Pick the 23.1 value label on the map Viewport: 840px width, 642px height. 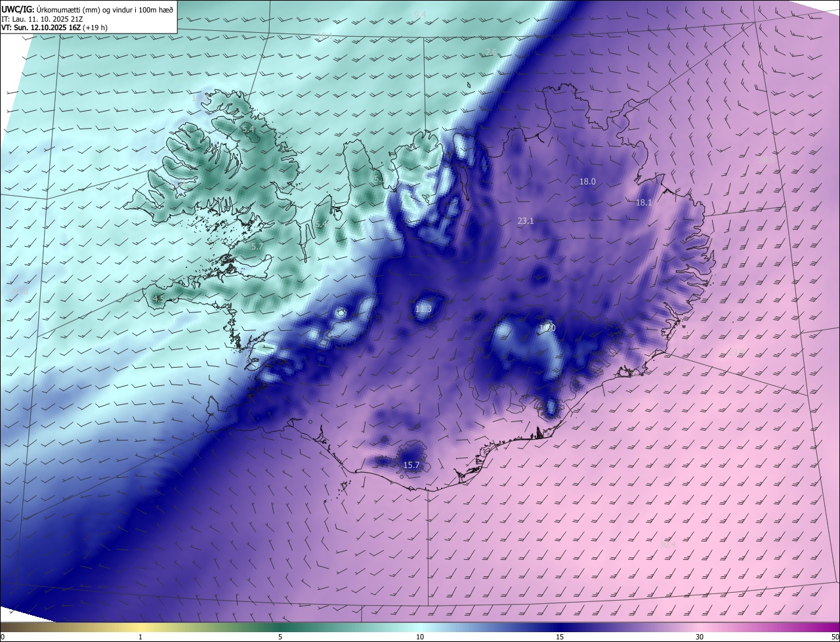point(526,221)
